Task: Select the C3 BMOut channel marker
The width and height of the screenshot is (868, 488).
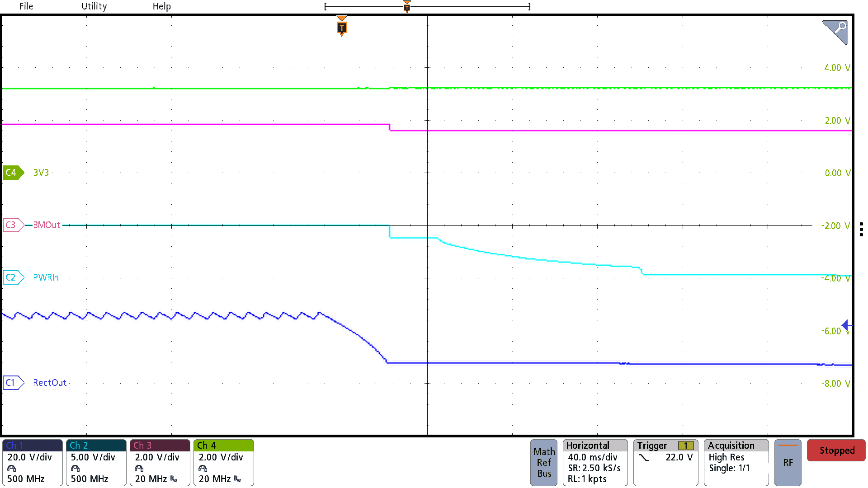Action: click(13, 225)
